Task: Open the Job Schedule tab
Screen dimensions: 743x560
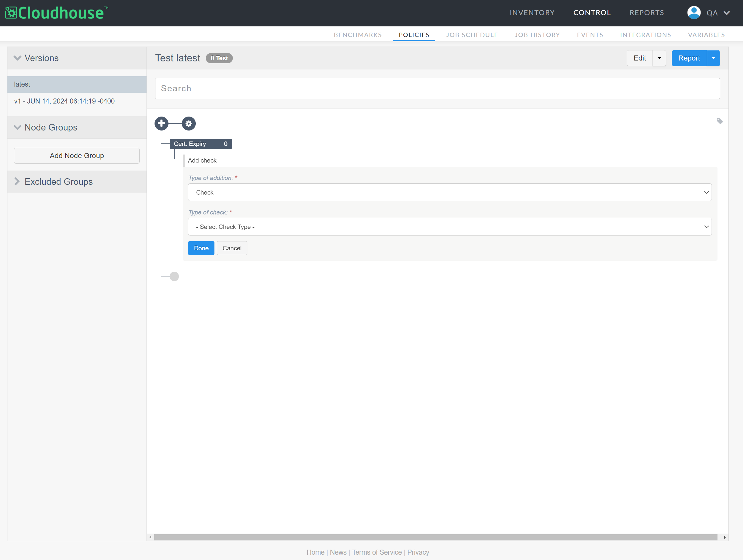Action: 472,35
